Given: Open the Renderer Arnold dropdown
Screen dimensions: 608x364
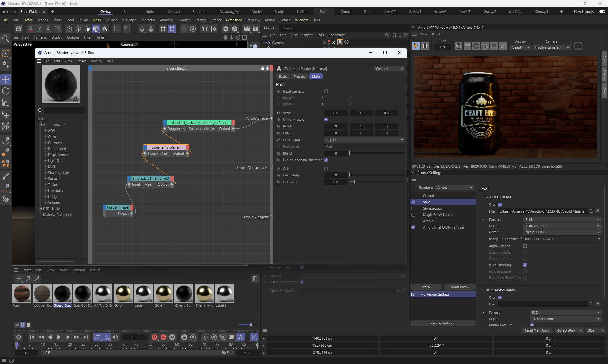Looking at the screenshot, I should pos(454,188).
